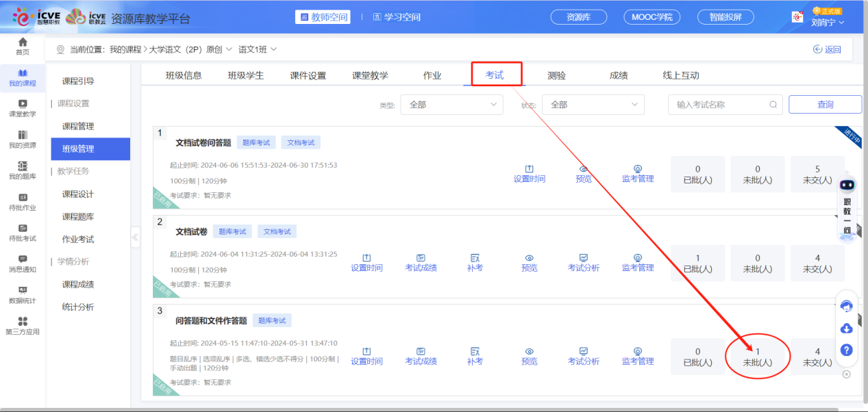Screen dimensions: 868x412
Task: Open the help question mark icon
Action: 846,350
